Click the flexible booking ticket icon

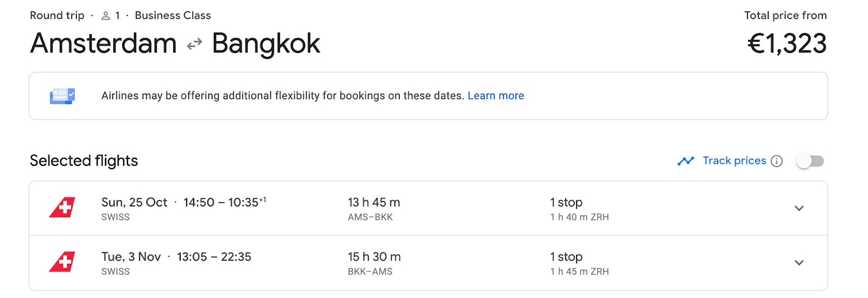point(62,96)
